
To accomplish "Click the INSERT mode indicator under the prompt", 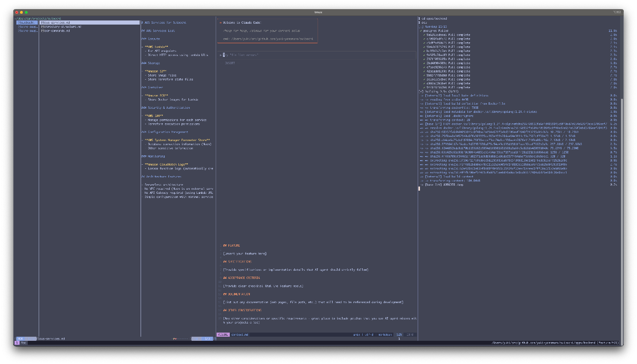I will click(230, 63).
